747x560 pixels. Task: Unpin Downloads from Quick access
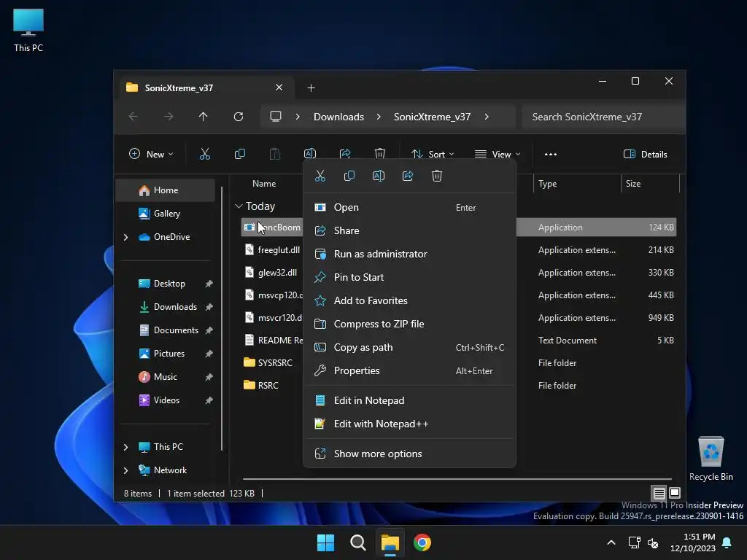[209, 307]
